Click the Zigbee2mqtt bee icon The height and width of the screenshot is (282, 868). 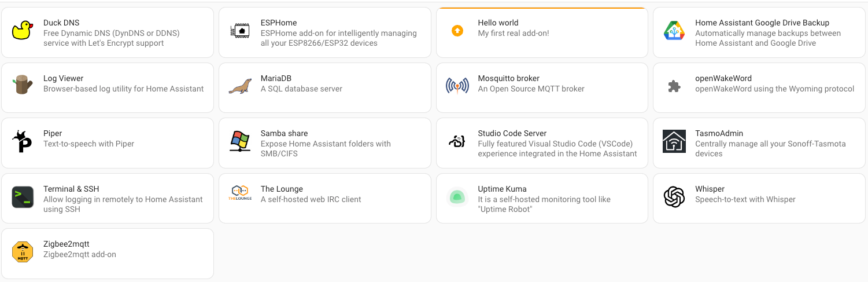click(23, 252)
